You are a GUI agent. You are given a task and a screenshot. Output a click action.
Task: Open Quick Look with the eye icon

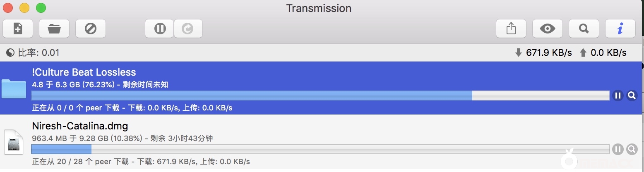coord(547,29)
